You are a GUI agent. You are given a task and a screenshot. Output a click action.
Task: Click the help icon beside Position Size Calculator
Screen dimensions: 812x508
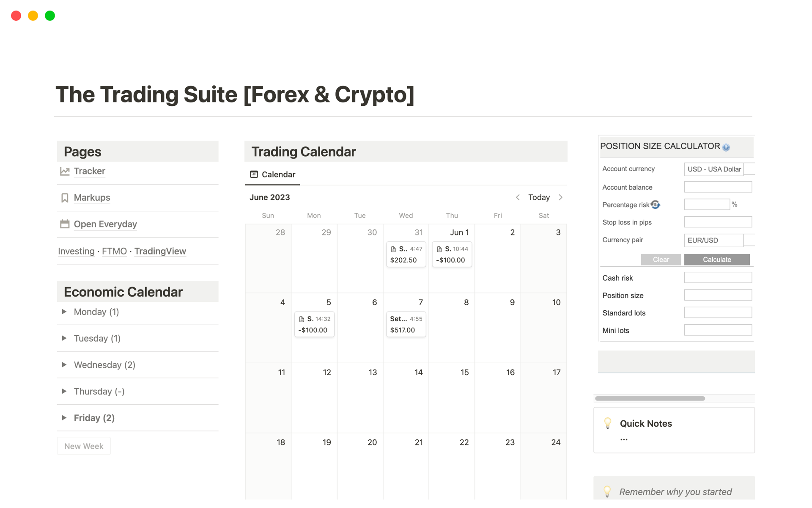click(x=726, y=147)
